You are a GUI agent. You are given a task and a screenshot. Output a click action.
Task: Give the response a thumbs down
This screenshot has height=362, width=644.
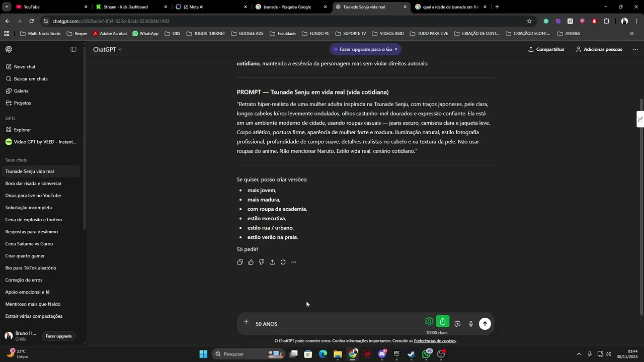tap(262, 262)
